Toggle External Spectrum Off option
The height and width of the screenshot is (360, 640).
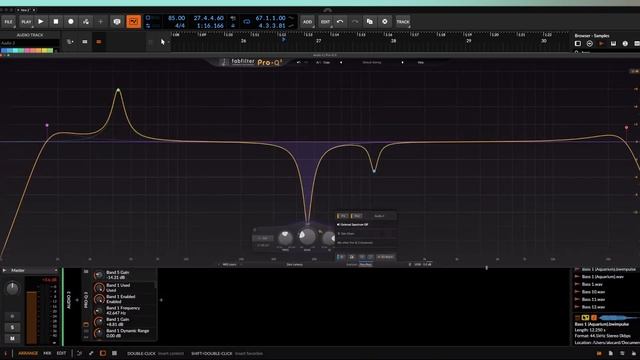pyautogui.click(x=354, y=224)
